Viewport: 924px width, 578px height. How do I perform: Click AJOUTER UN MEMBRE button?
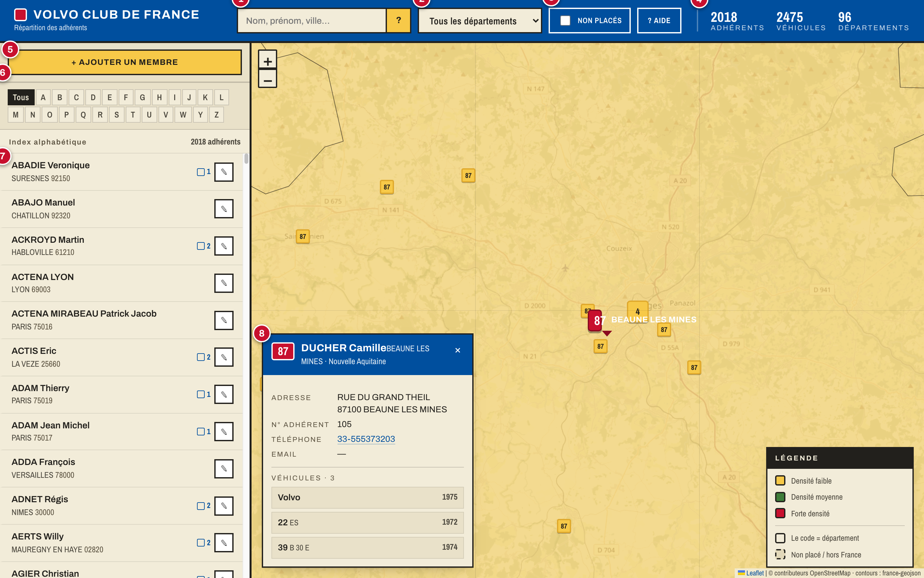click(125, 62)
